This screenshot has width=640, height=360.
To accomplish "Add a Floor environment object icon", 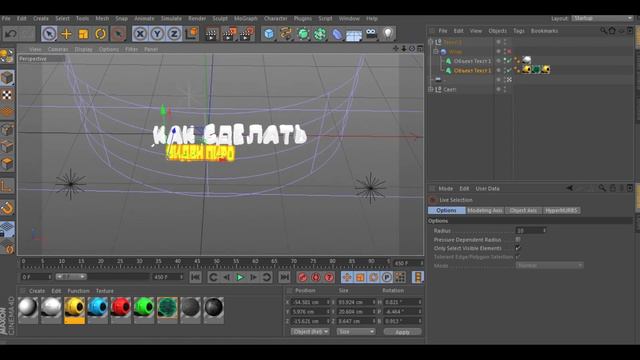I will coord(354,34).
